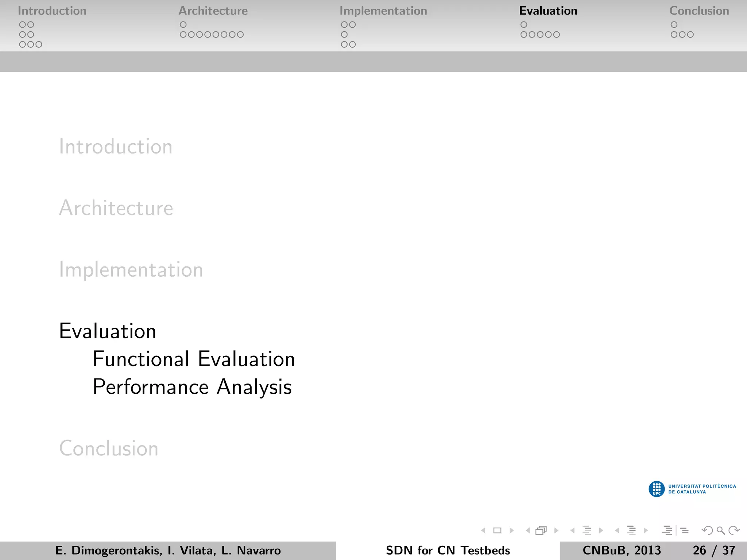The height and width of the screenshot is (560, 747).
Task: Open Architecture section in header bar
Action: [213, 11]
